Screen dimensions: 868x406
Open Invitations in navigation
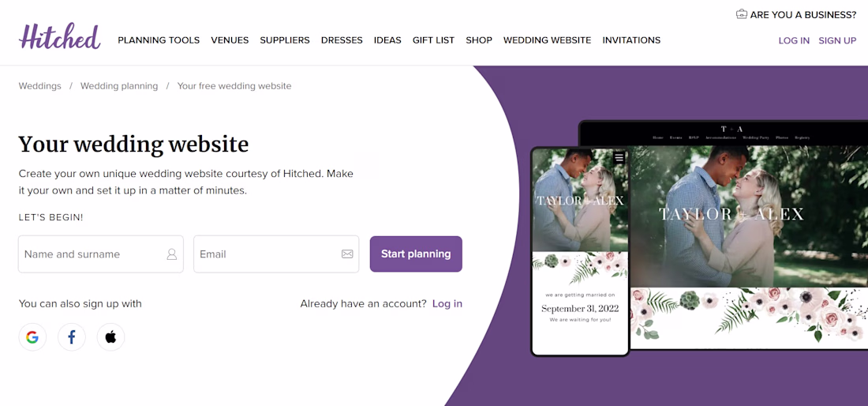point(631,40)
